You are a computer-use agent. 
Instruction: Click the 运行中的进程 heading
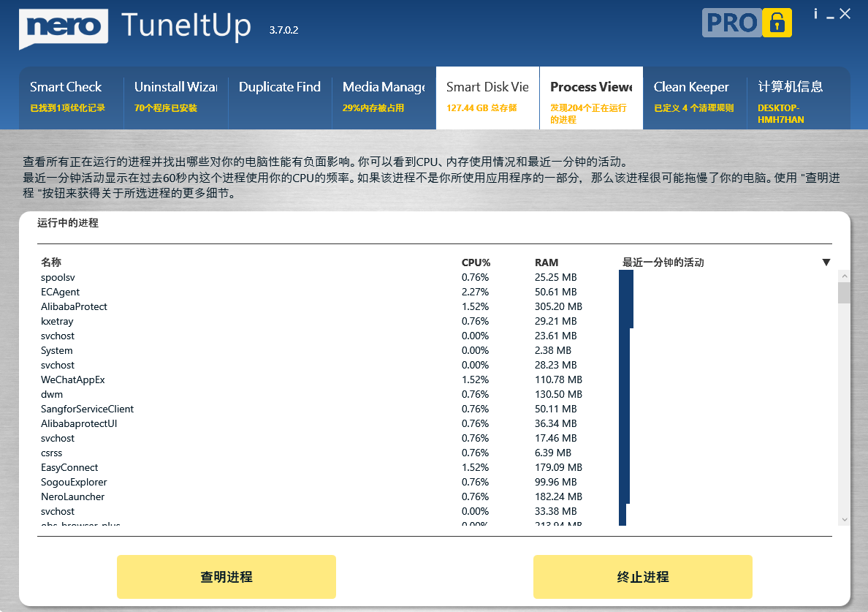tap(67, 223)
